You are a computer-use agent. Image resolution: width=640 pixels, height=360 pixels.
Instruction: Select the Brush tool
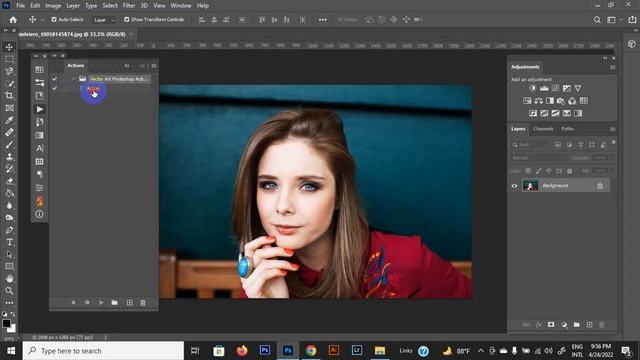tap(9, 145)
